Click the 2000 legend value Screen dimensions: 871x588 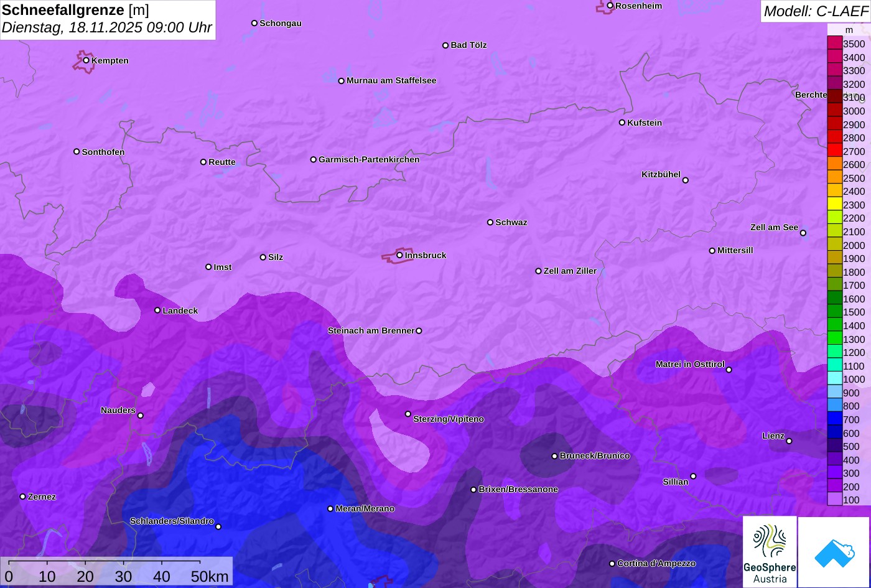(x=854, y=245)
